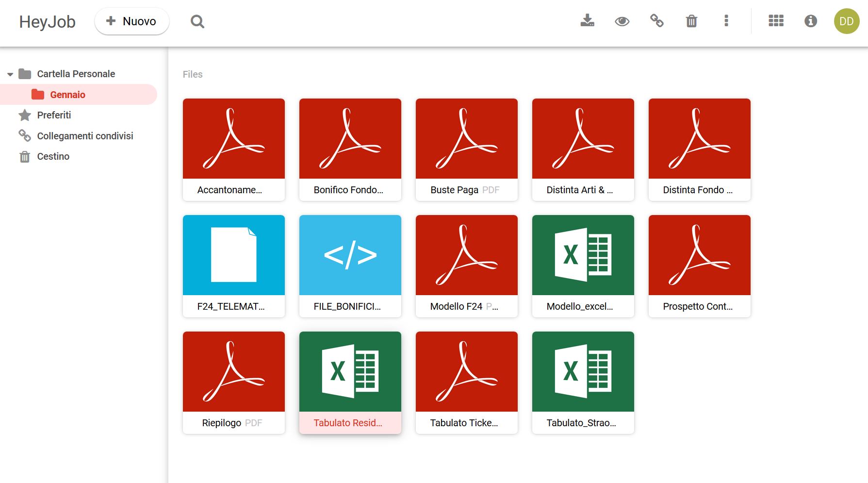Click the eye preview icon

(622, 21)
